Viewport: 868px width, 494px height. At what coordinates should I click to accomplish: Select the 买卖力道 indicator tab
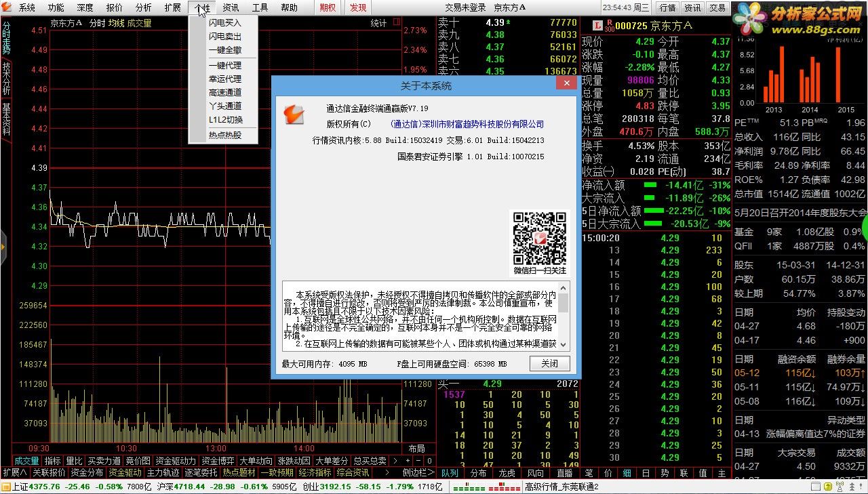[x=104, y=461]
